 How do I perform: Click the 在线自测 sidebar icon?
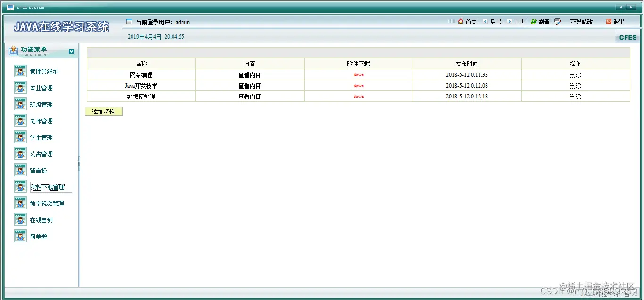20,219
